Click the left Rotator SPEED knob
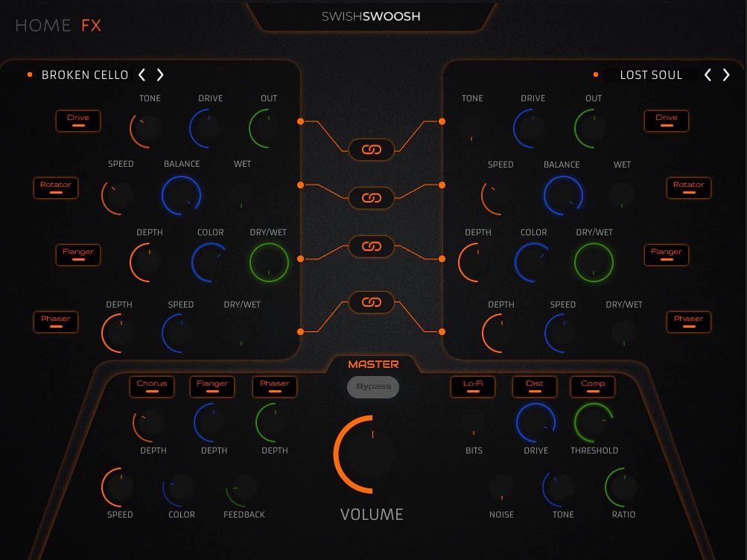 click(x=119, y=196)
